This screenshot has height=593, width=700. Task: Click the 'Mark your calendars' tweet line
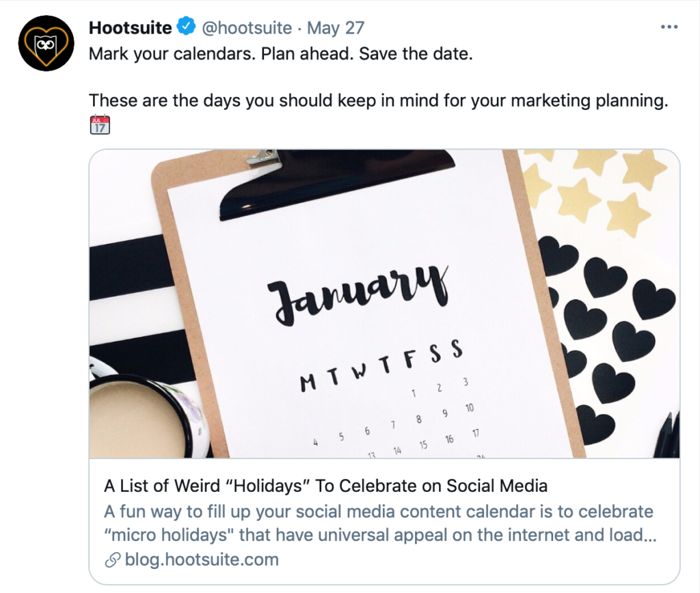click(x=280, y=54)
